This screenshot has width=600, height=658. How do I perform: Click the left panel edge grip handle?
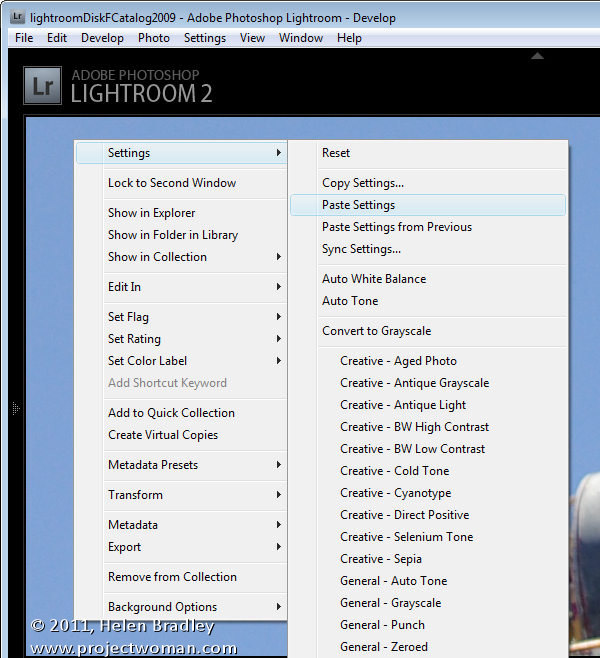click(x=16, y=408)
